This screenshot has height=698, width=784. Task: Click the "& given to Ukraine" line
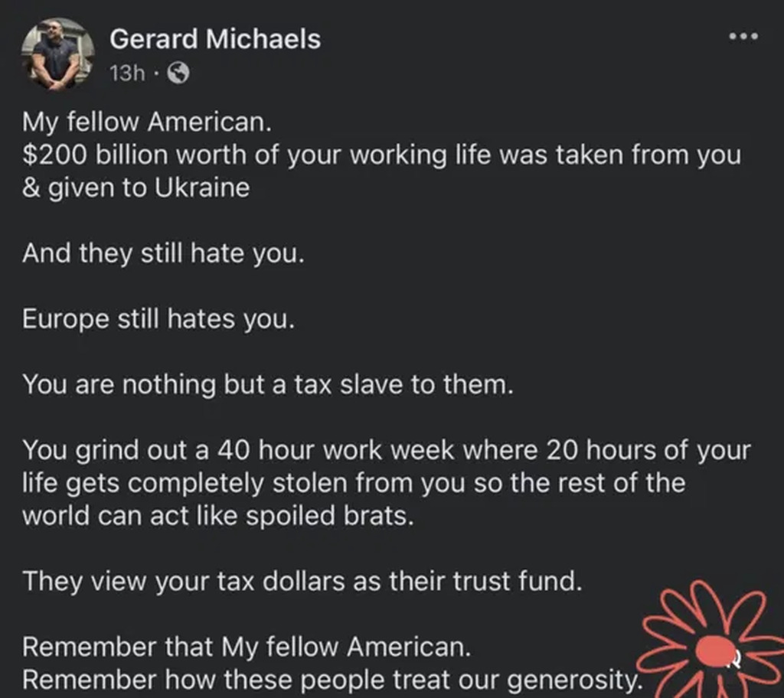pos(136,188)
